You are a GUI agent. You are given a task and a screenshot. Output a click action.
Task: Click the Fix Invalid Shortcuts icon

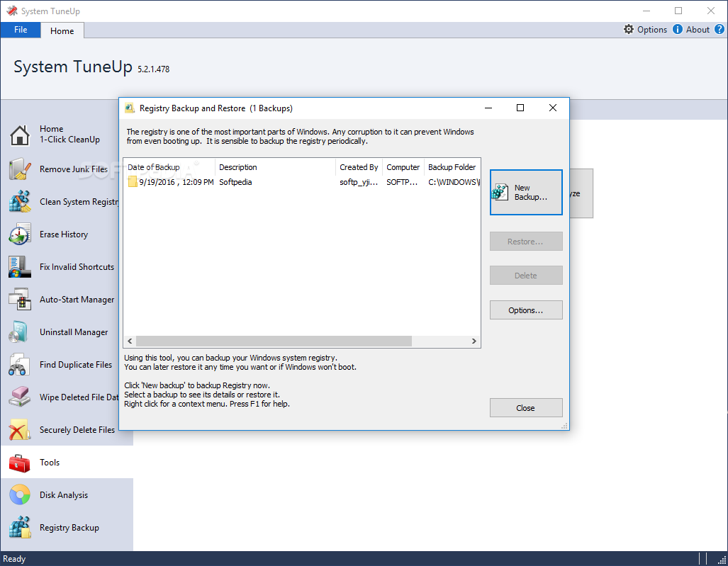point(20,267)
